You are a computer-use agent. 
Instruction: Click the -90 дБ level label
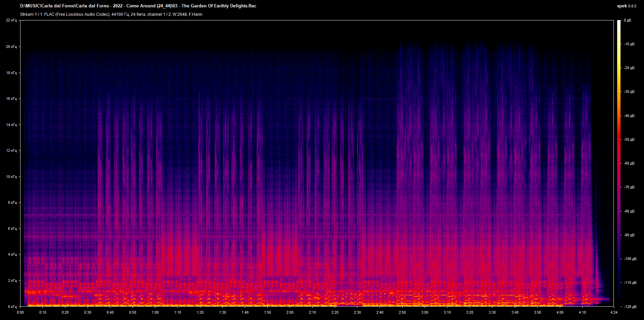point(629,235)
